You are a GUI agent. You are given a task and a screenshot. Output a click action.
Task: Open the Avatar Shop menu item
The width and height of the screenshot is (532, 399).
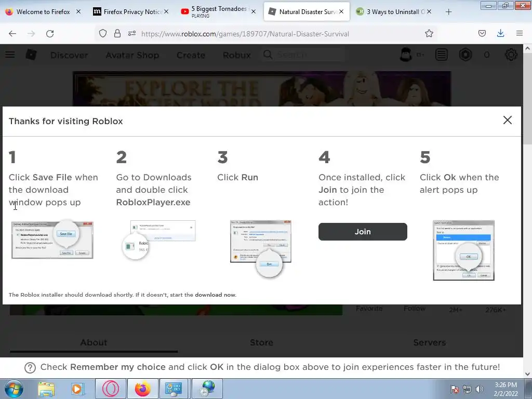[x=132, y=55]
